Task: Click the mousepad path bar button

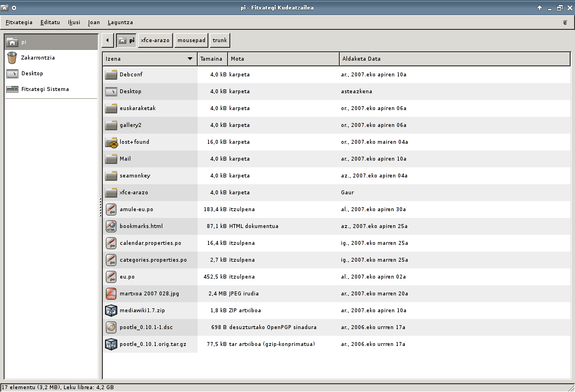Action: click(x=191, y=40)
